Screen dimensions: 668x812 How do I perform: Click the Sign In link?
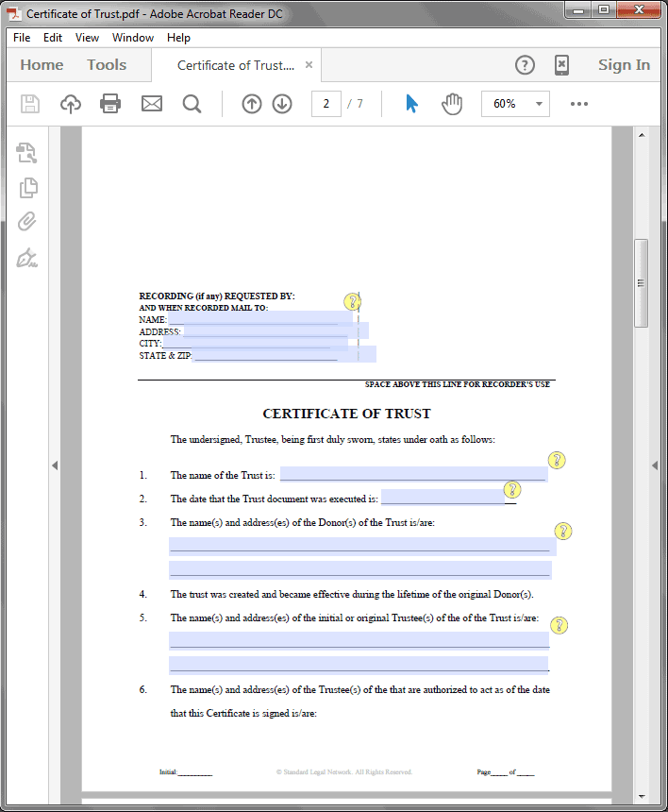(624, 65)
